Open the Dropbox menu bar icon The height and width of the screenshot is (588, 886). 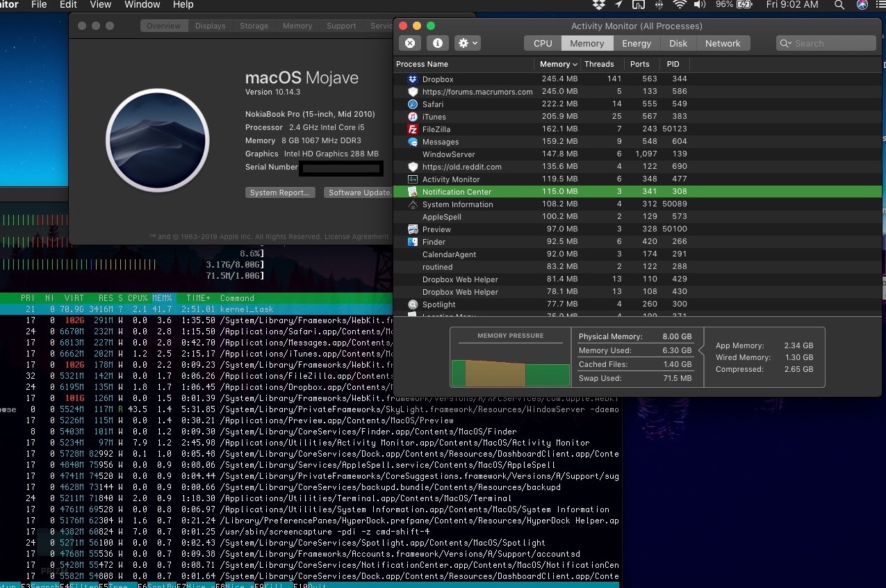(x=598, y=5)
